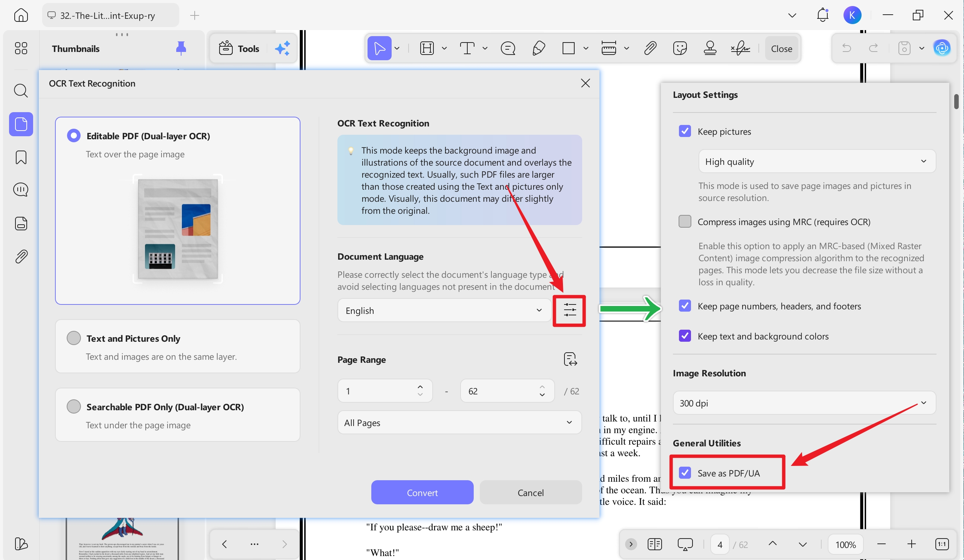Image resolution: width=964 pixels, height=560 pixels.
Task: Open the All Pages dropdown
Action: click(459, 422)
